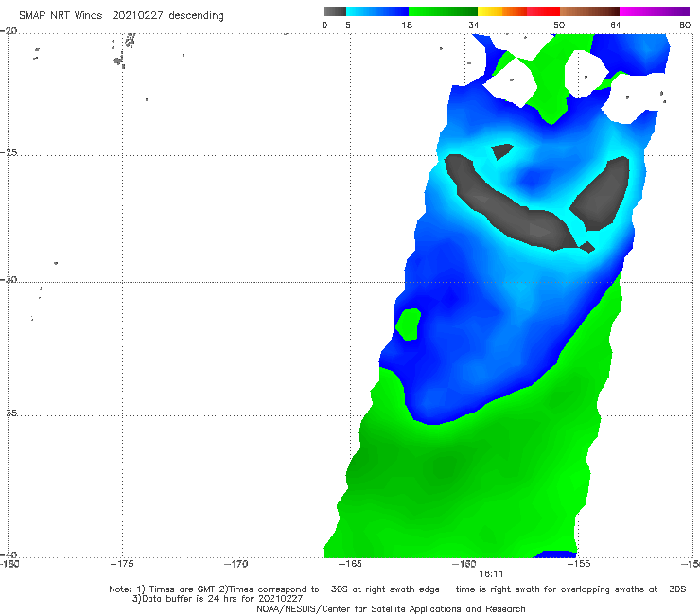
Task: Click the note "3)Data buffer is 24 hrs"
Action: (x=218, y=599)
